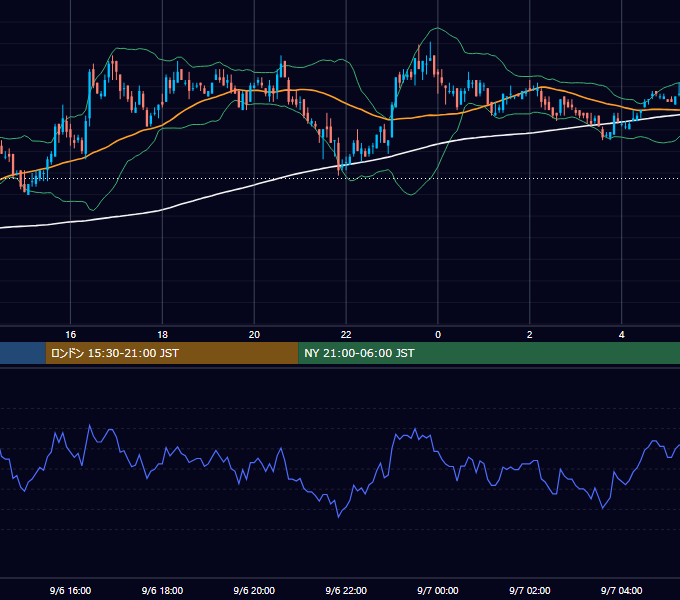Click the 9/6 18:00 date label
Screen dimensions: 680x600
163,590
